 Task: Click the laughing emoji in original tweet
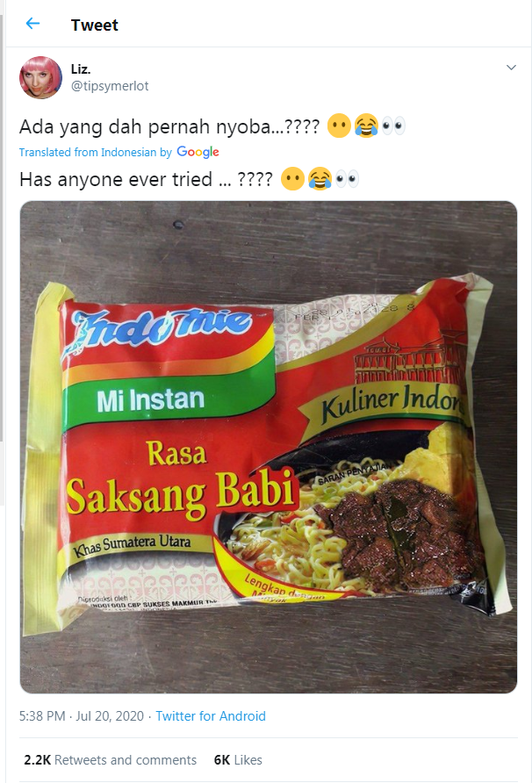pyautogui.click(x=366, y=126)
